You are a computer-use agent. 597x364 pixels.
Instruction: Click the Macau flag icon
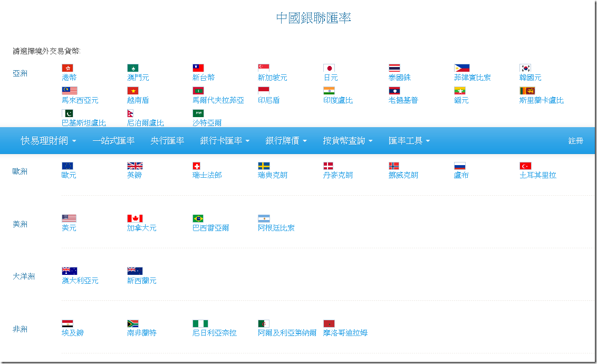(133, 68)
